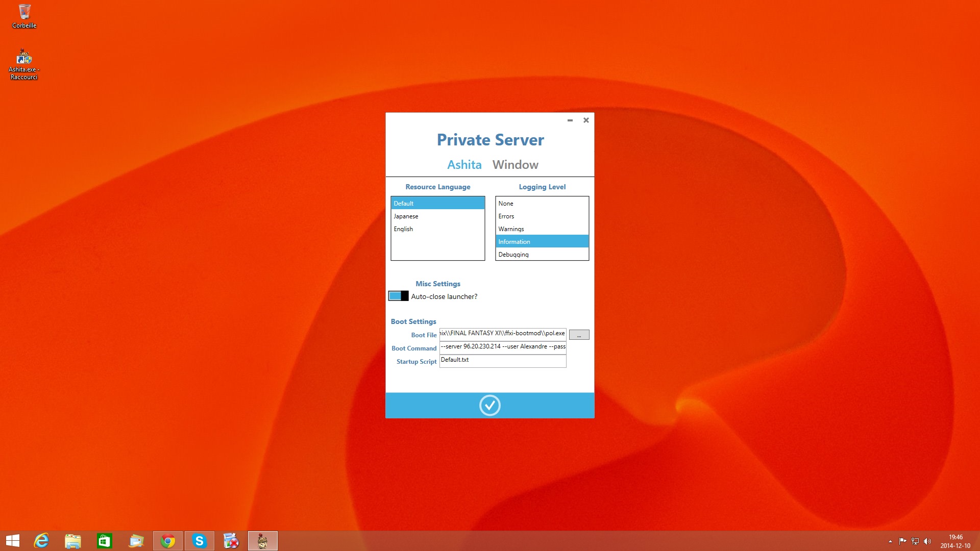Open Google Chrome from the taskbar

[168, 541]
